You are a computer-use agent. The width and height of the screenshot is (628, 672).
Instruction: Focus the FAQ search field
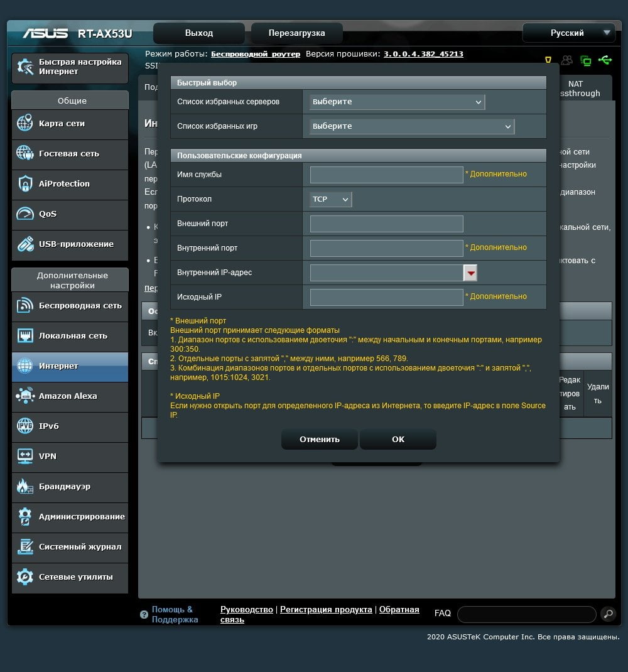(x=527, y=614)
